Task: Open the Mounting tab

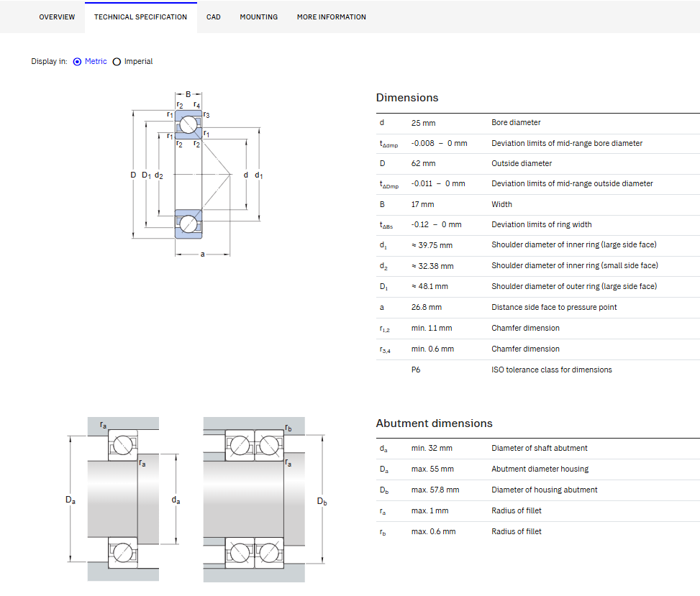Action: pyautogui.click(x=258, y=17)
